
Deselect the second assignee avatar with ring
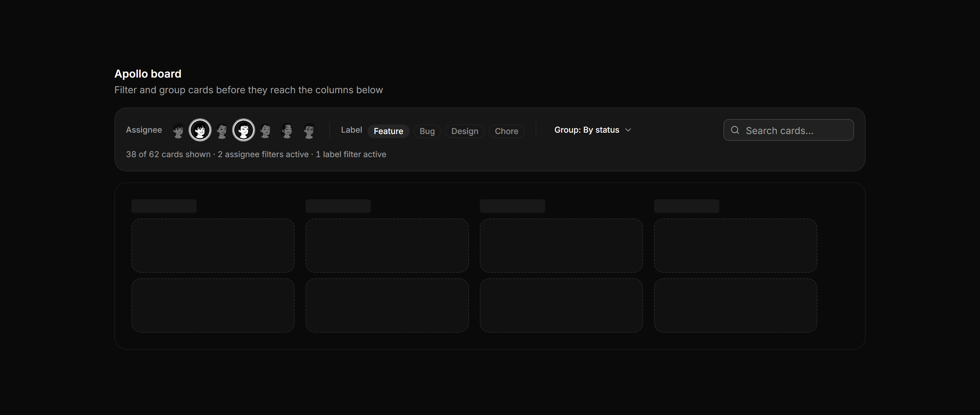click(x=200, y=130)
